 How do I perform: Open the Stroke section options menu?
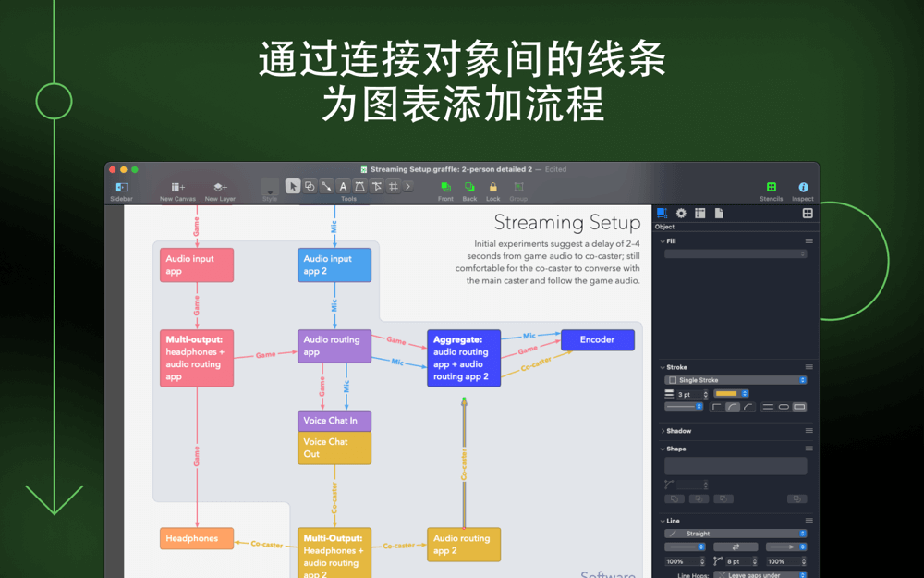point(809,367)
